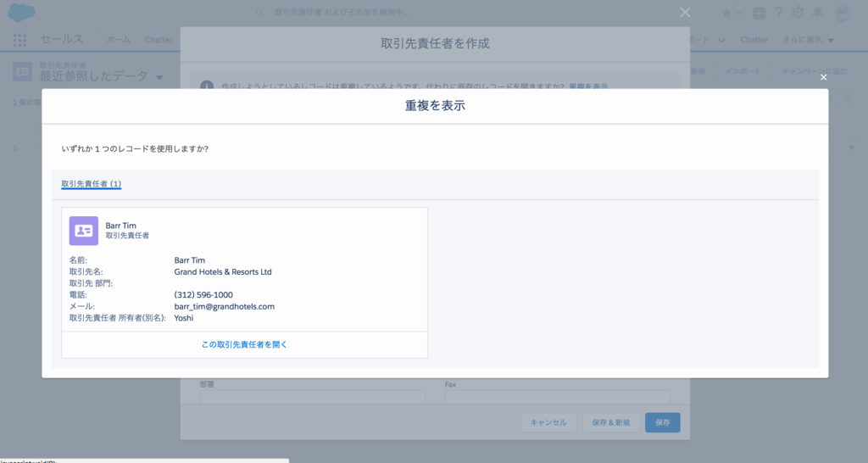Open the App Launcher grid icon
The width and height of the screenshot is (868, 463).
click(19, 40)
